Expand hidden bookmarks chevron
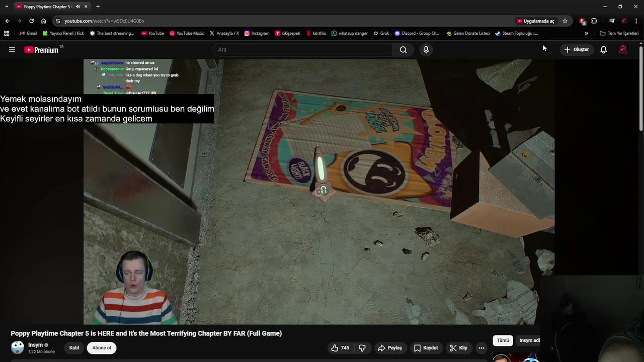The image size is (644, 362). [x=586, y=33]
